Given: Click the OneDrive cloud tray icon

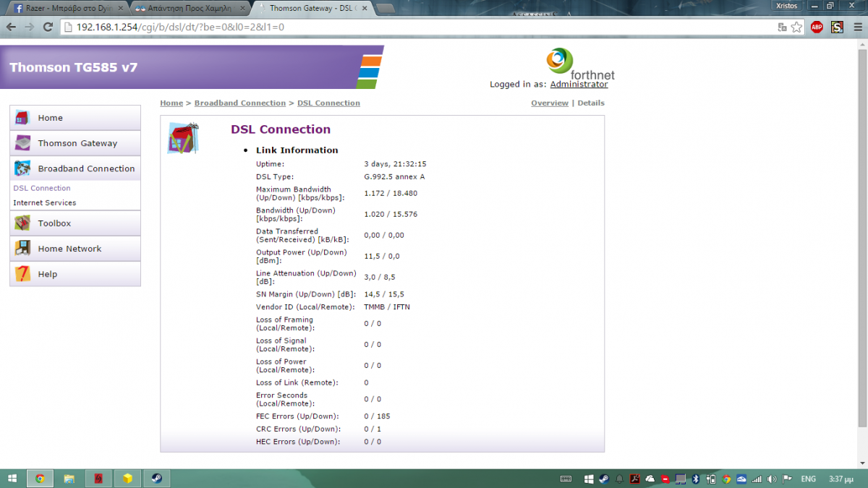Looking at the screenshot, I should click(x=650, y=479).
